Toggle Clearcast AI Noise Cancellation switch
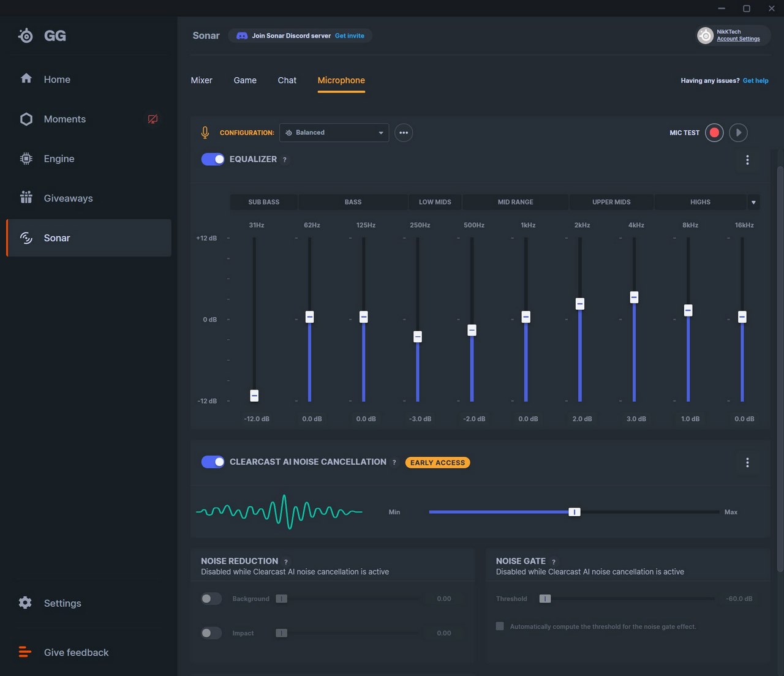 [x=213, y=462]
